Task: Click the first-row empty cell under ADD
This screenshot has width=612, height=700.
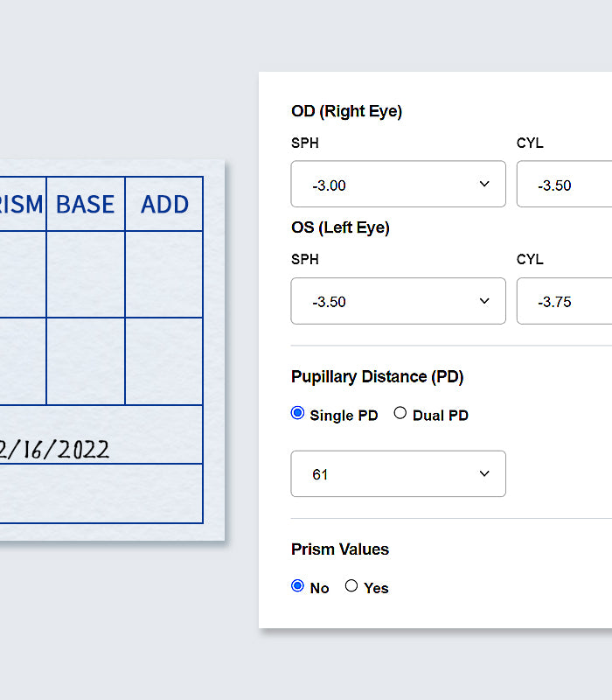Action: pos(164,274)
